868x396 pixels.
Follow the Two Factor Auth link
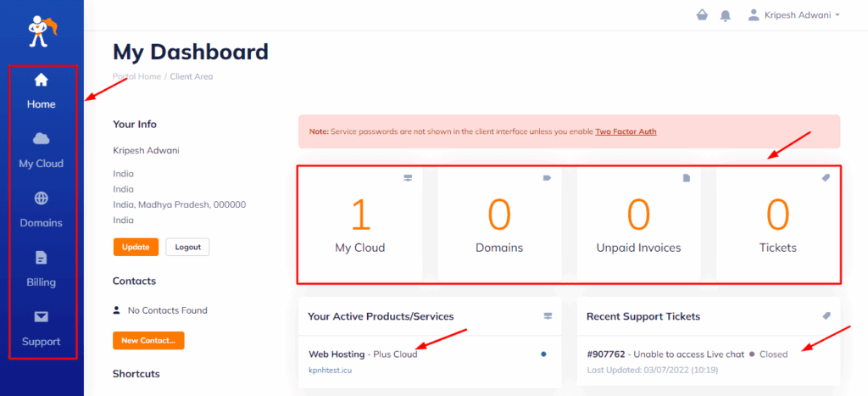tap(626, 131)
